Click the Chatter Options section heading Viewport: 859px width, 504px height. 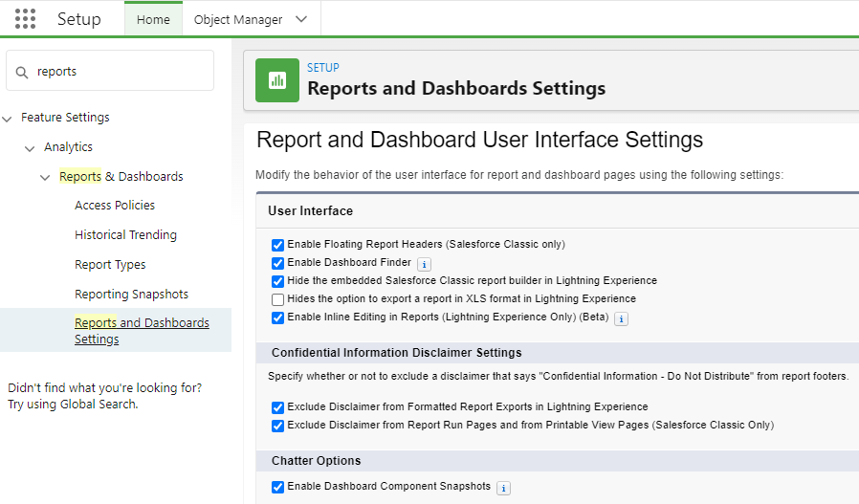pyautogui.click(x=316, y=461)
